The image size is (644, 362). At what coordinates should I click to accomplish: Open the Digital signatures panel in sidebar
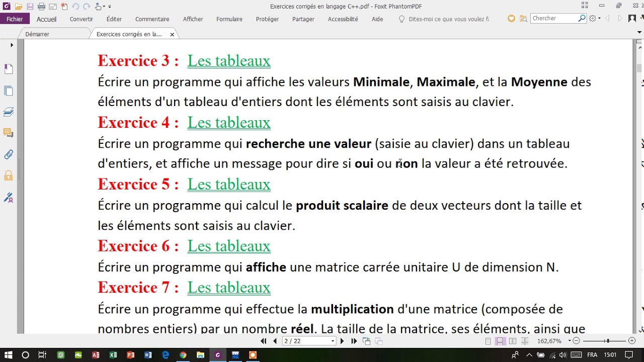8,197
